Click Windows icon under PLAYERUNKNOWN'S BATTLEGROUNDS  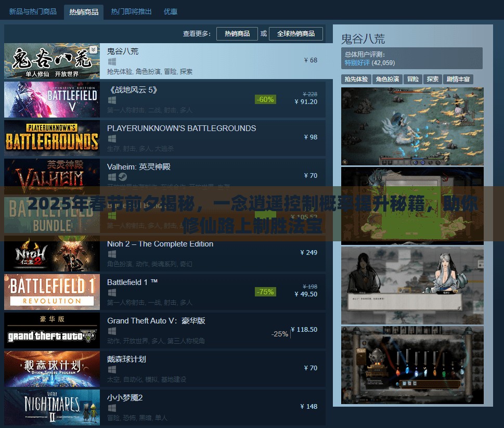(x=112, y=139)
